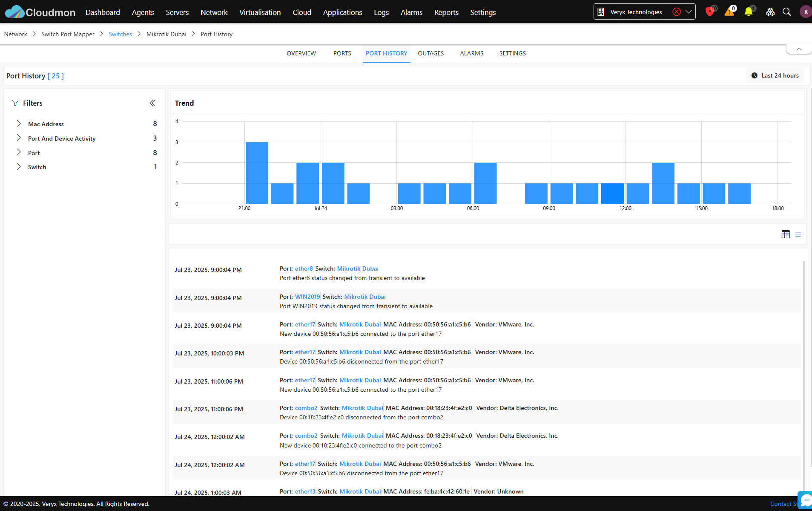Open the Last 24 hours time range selector

click(x=775, y=75)
